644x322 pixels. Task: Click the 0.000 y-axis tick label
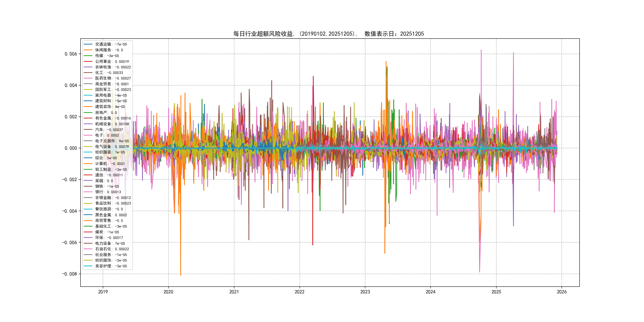click(71, 148)
